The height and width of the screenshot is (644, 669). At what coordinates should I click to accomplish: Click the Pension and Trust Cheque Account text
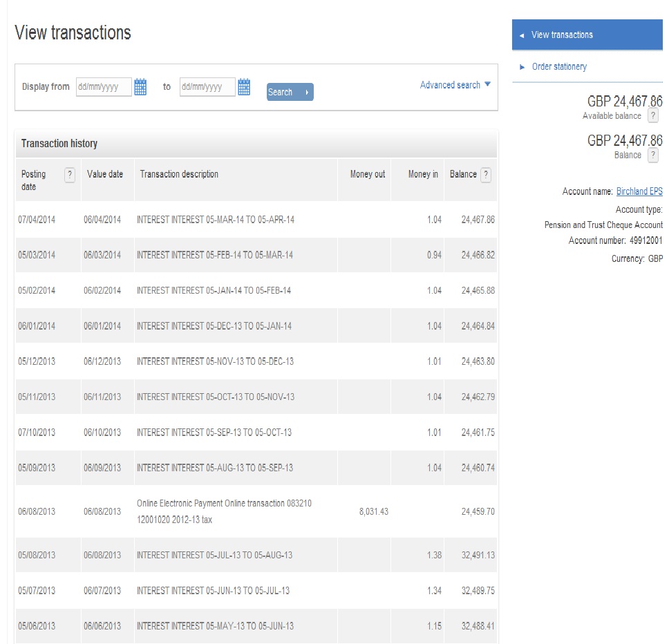coord(603,225)
